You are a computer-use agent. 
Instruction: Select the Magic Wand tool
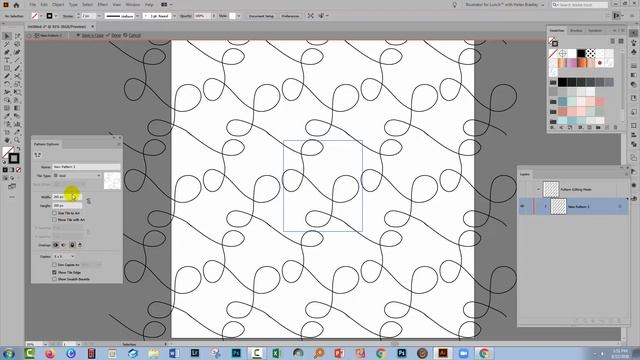click(x=7, y=44)
